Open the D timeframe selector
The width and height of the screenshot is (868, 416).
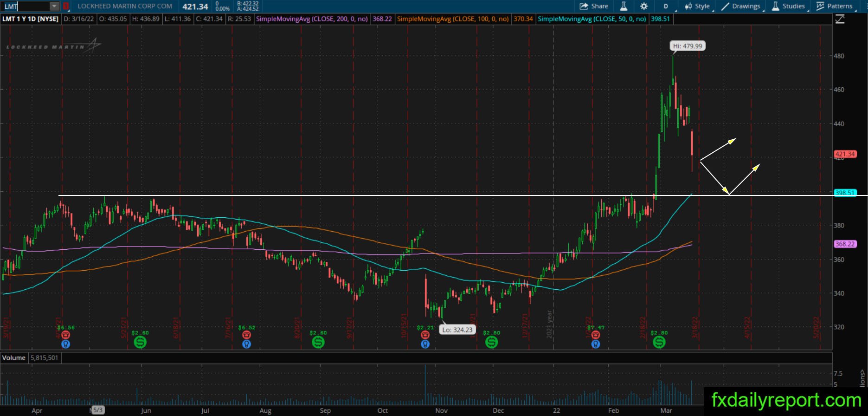[666, 6]
